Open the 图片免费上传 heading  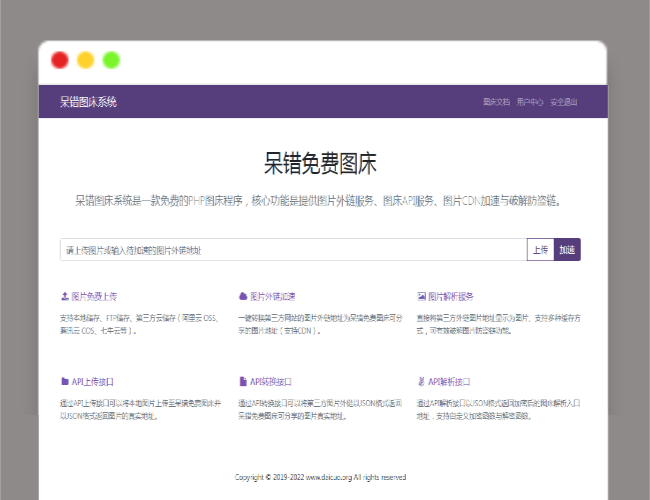point(94,296)
